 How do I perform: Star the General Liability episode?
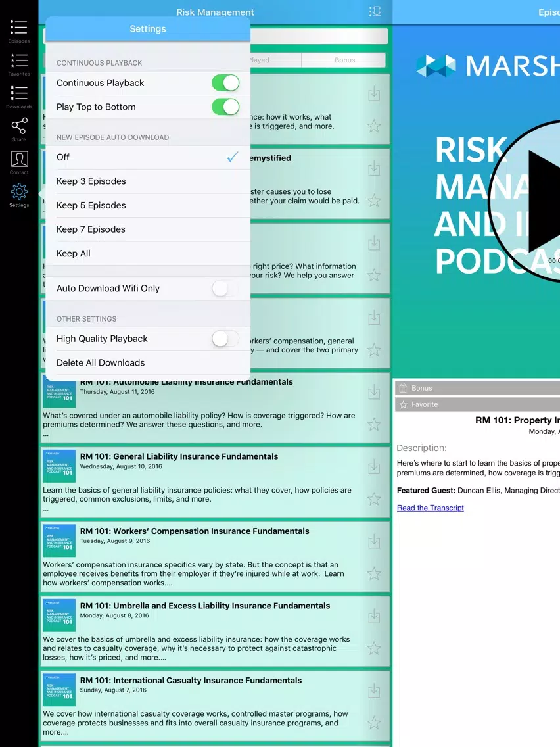coord(374,499)
